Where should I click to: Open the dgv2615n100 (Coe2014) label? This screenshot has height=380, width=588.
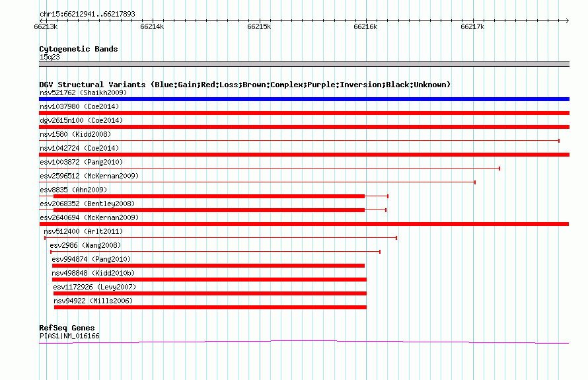81,120
